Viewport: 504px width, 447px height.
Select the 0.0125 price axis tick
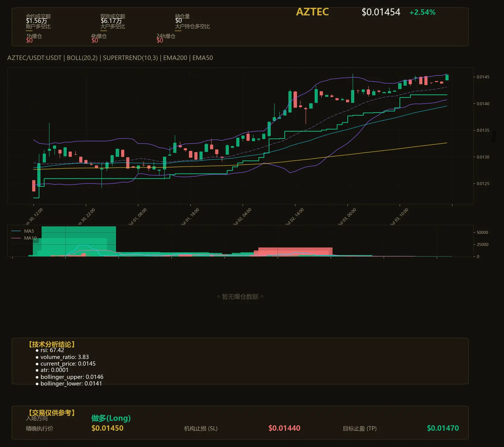[x=483, y=184]
